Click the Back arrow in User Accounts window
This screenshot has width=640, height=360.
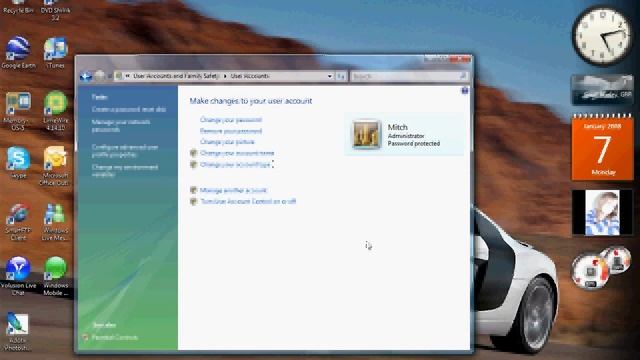[x=86, y=76]
